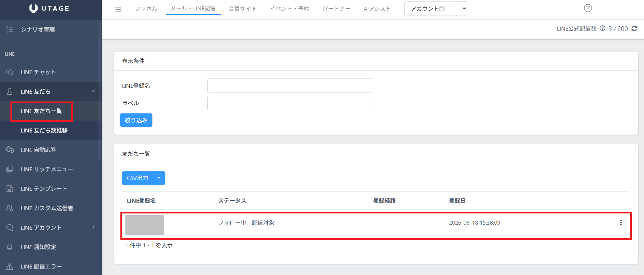Screen dimensions: 644x275
Task: Click the LINE 自動応答 reply icon
Action: click(x=10, y=150)
